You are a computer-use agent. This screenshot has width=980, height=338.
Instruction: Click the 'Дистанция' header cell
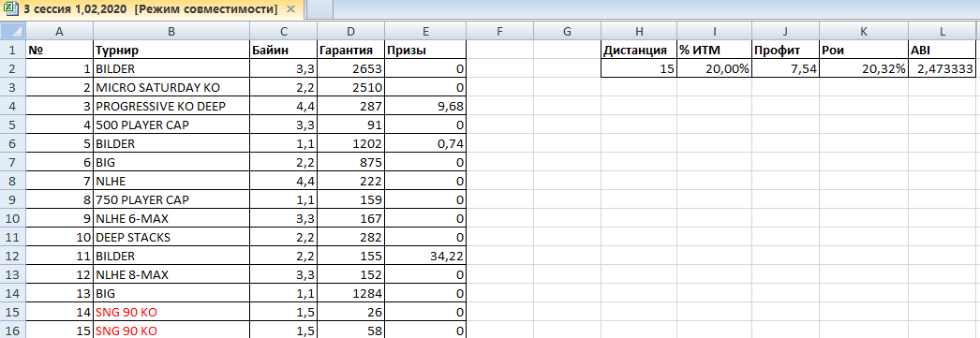(638, 50)
